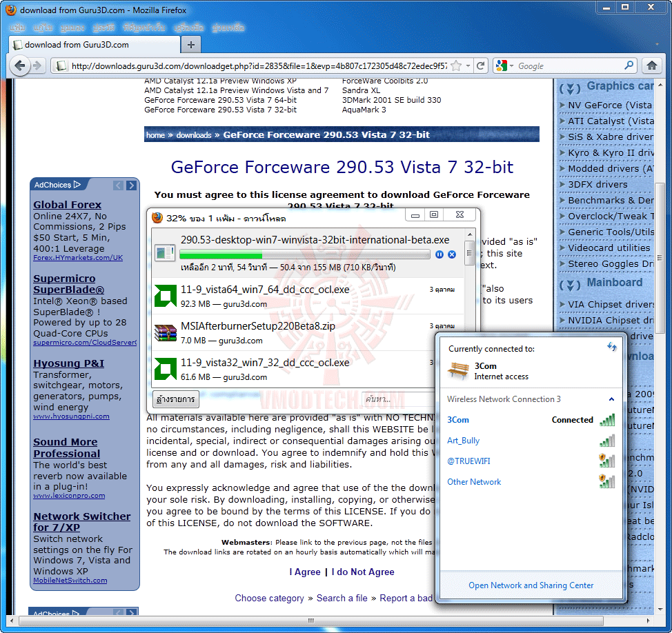Open the fourth Thai menu bar item

(103, 28)
